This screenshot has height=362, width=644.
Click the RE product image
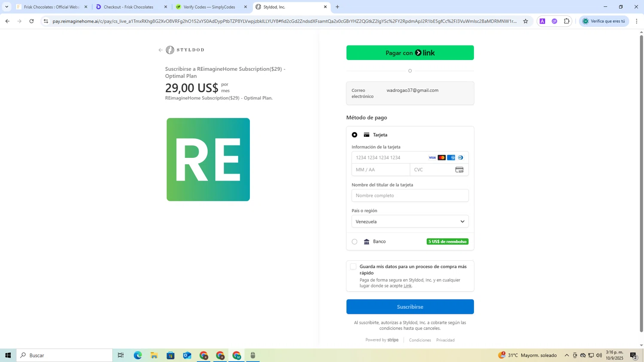tap(208, 160)
